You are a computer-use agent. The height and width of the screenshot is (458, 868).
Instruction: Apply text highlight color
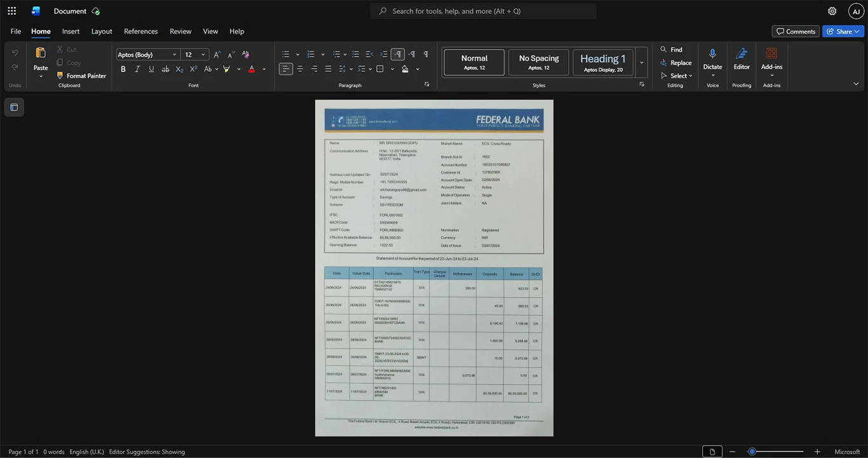click(226, 69)
